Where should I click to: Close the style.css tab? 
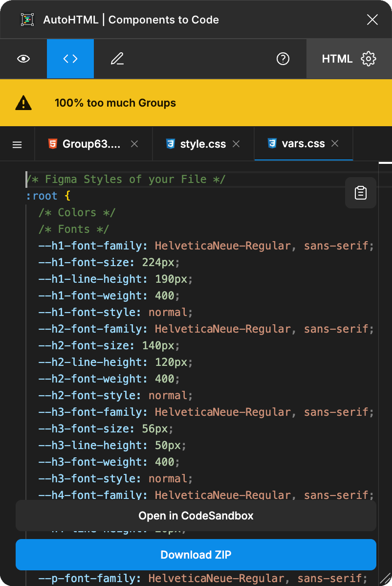pyautogui.click(x=236, y=144)
